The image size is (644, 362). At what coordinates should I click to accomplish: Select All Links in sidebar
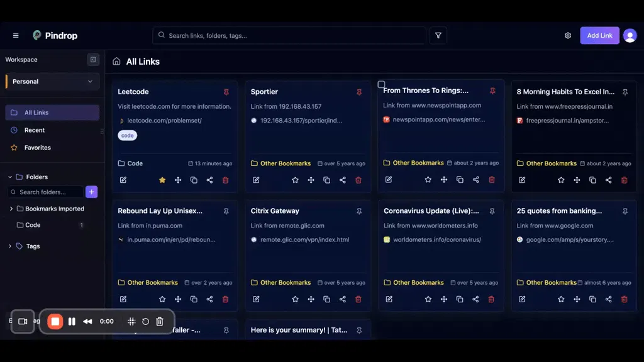click(x=52, y=112)
